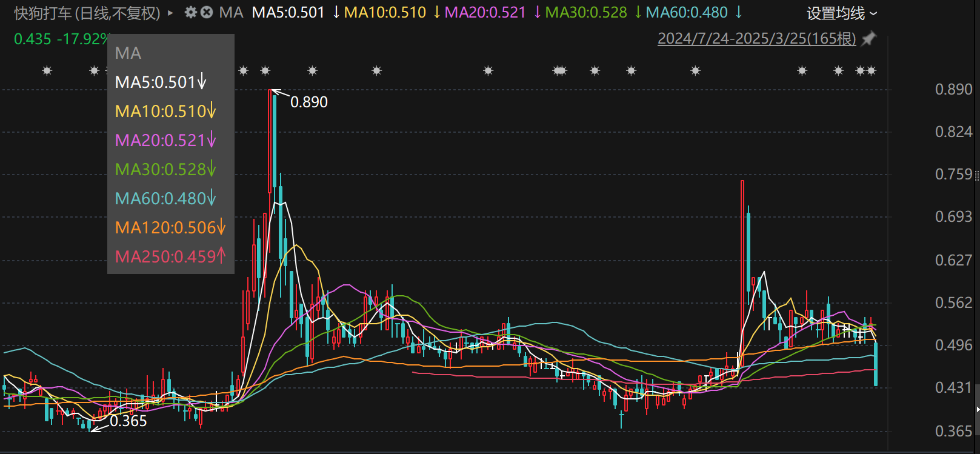Click the 0.759 price axis label
This screenshot has height=454, width=980.
tap(953, 174)
